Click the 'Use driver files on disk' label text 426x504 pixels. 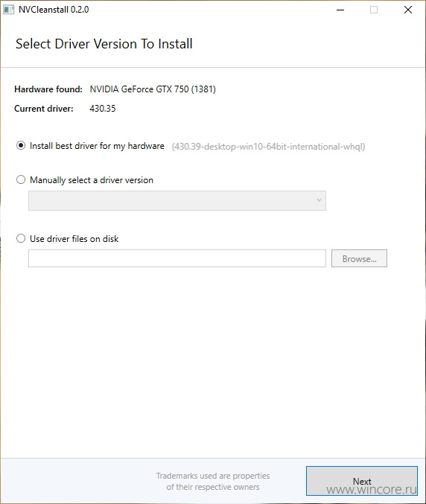click(x=74, y=239)
